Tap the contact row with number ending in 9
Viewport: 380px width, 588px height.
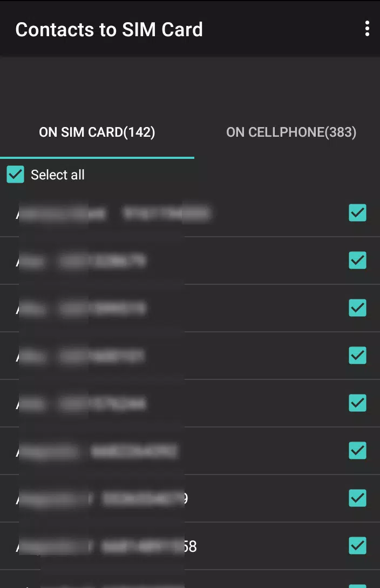click(190, 498)
